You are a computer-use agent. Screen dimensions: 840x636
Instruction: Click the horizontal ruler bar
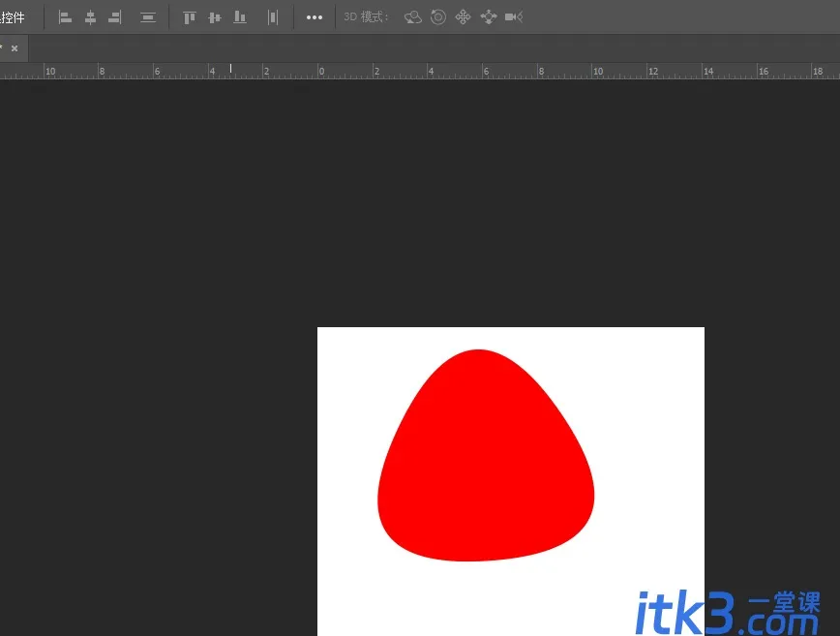point(420,71)
